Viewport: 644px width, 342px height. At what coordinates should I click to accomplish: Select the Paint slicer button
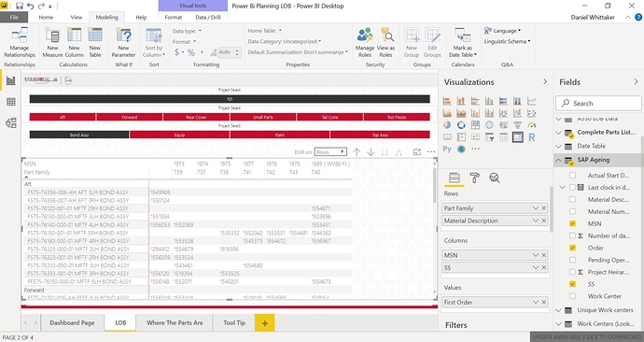[x=280, y=135]
